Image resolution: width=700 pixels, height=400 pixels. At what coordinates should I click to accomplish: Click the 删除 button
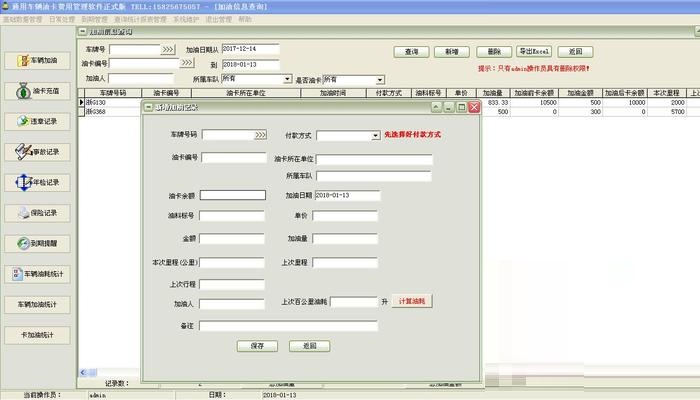494,52
